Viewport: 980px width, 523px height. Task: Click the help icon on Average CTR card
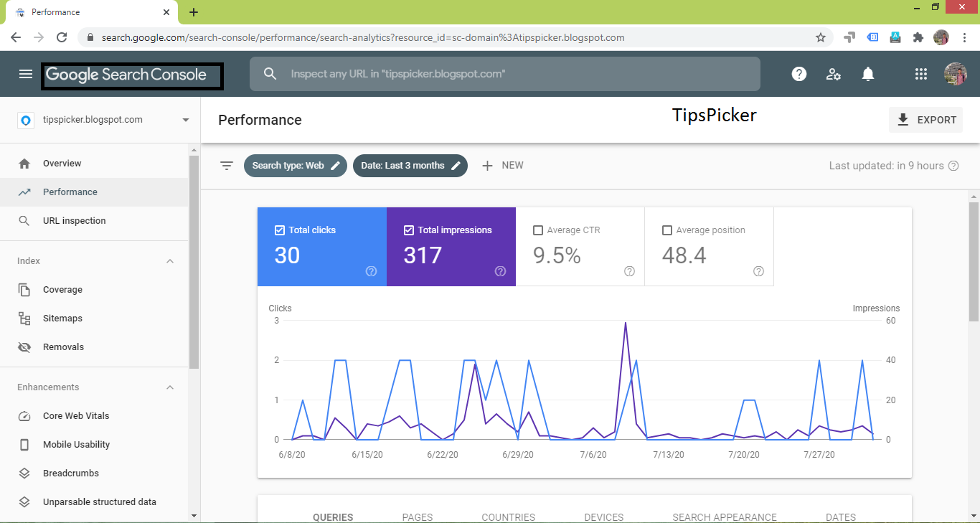pyautogui.click(x=629, y=271)
